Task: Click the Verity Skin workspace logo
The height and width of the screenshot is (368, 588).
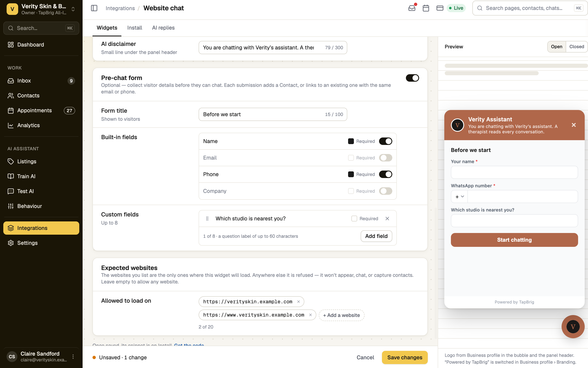Action: pyautogui.click(x=12, y=9)
